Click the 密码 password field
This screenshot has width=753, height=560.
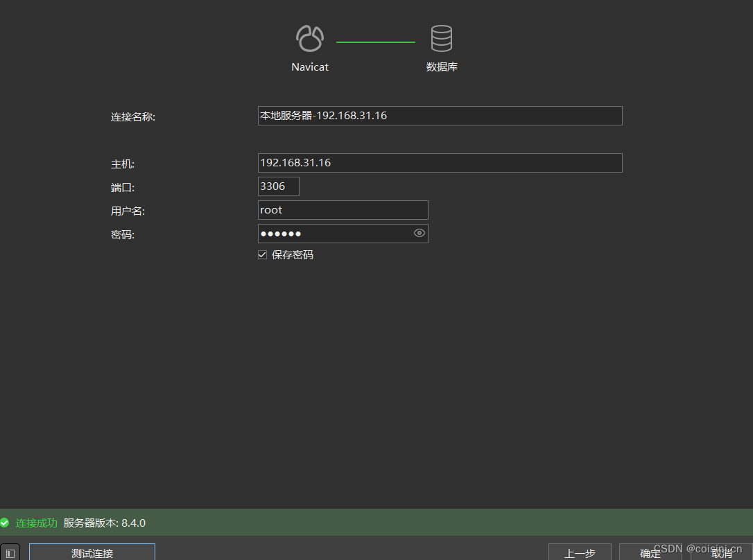tap(343, 233)
